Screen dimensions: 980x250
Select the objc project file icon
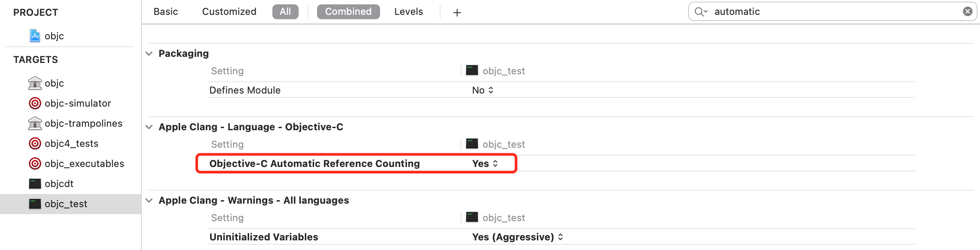pos(35,36)
